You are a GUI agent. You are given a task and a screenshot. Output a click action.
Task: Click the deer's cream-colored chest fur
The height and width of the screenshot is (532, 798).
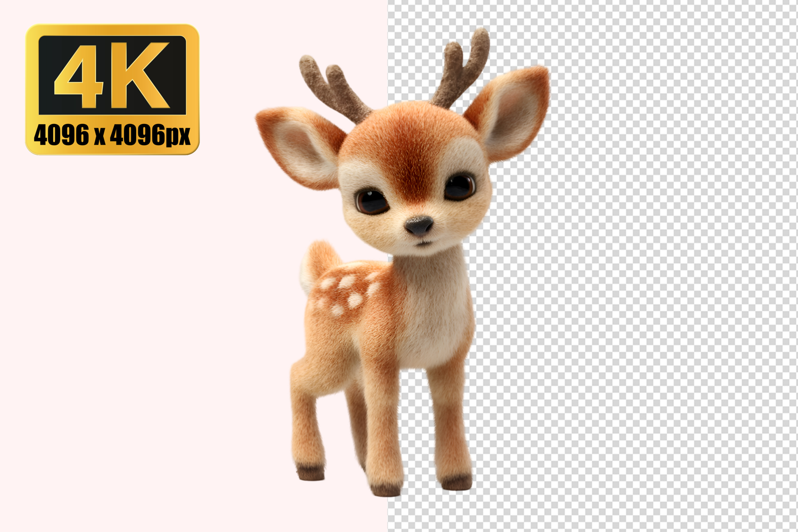(x=431, y=309)
